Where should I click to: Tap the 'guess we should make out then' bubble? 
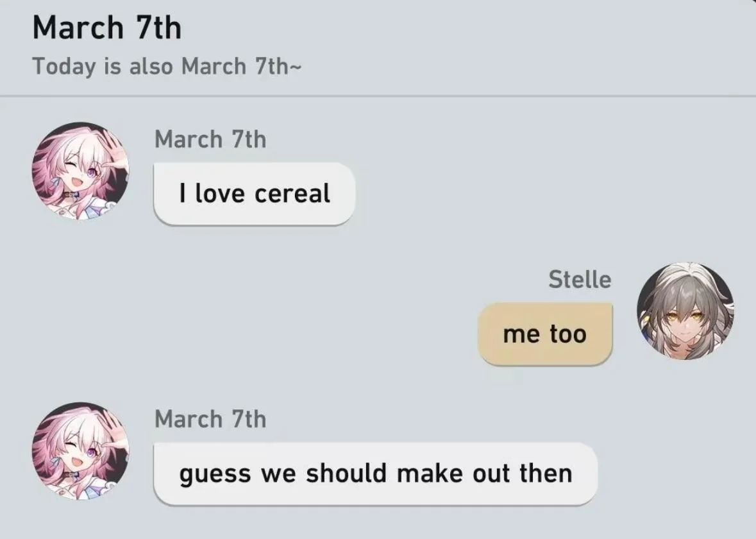click(375, 473)
